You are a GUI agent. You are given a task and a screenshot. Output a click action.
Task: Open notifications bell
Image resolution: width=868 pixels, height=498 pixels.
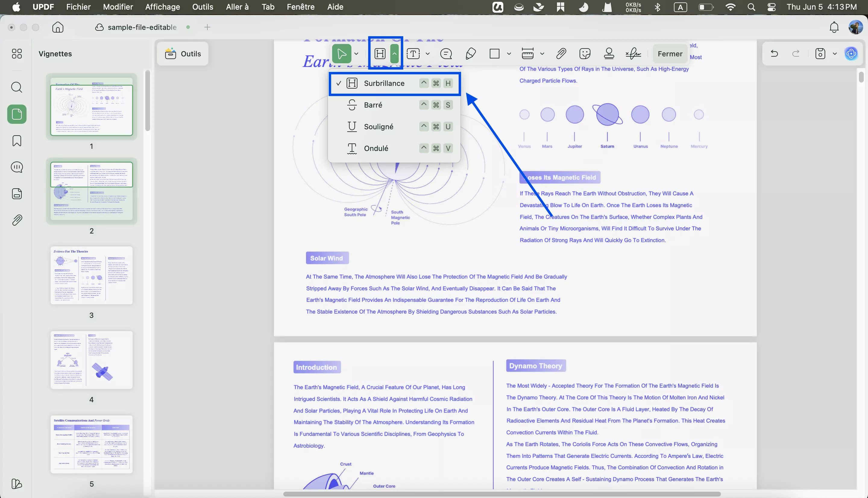(834, 27)
